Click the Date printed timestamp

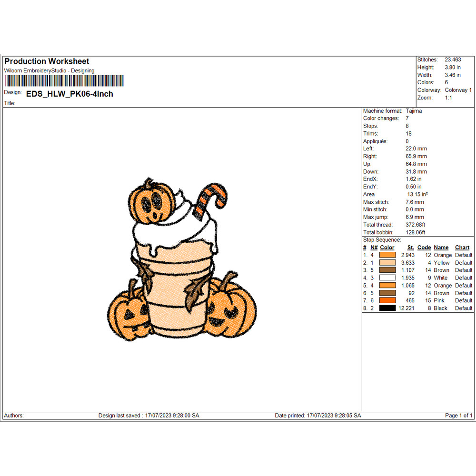click(x=318, y=415)
